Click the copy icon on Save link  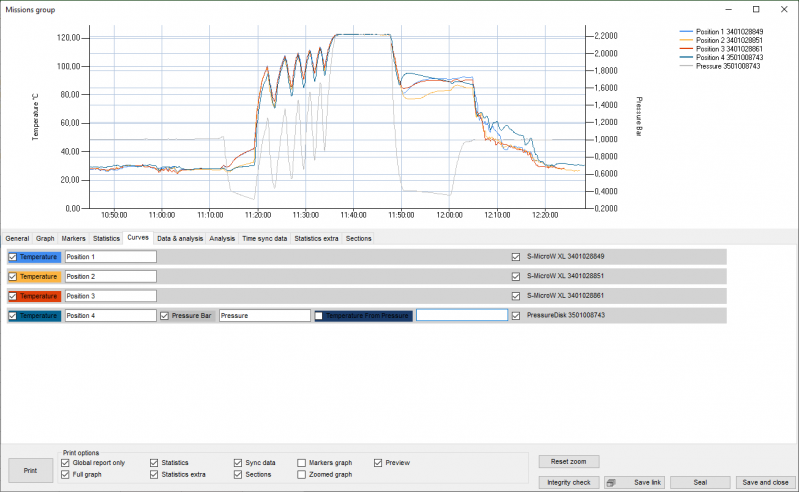click(x=610, y=482)
